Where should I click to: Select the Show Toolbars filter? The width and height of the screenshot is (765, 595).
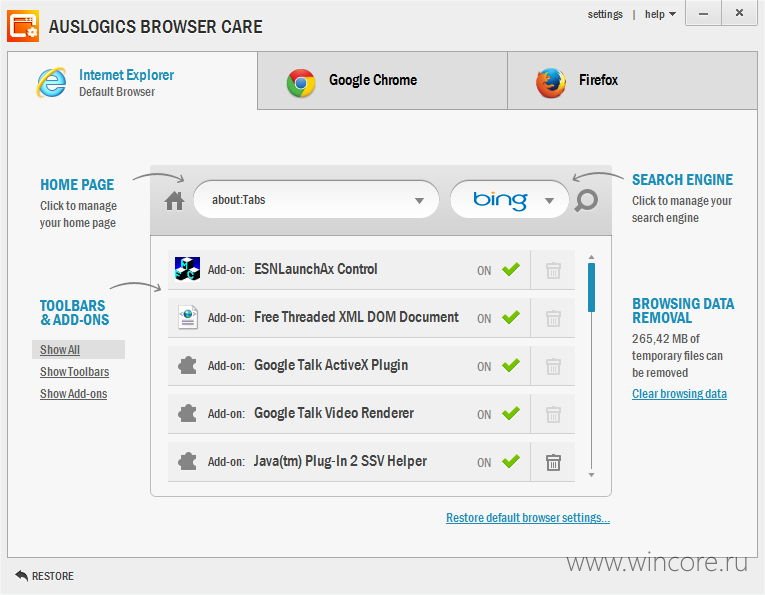(x=75, y=372)
